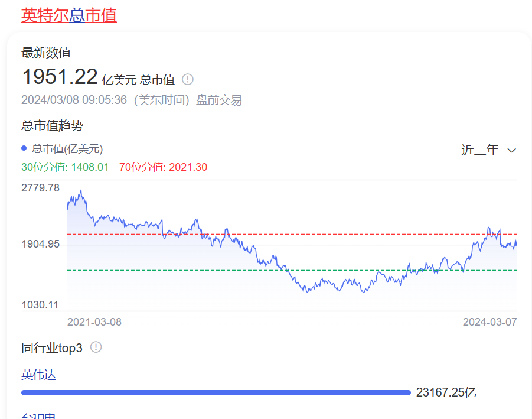532x419 pixels.
Task: Click the chevron beside 近三年
Action: coord(512,151)
